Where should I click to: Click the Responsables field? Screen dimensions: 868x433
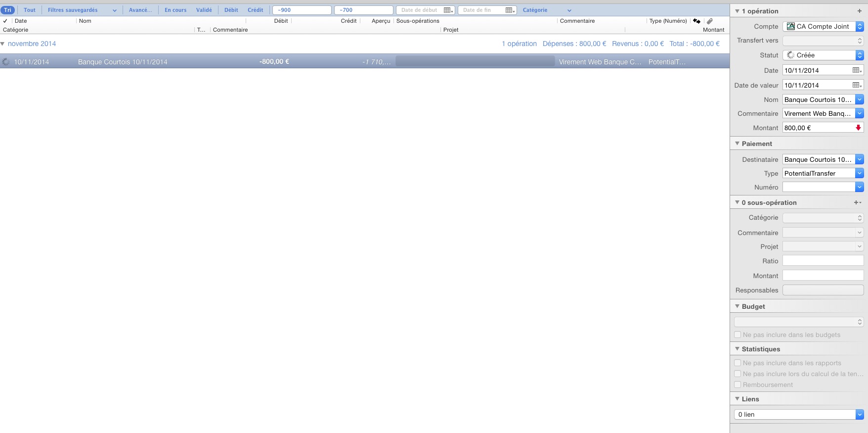pos(823,290)
